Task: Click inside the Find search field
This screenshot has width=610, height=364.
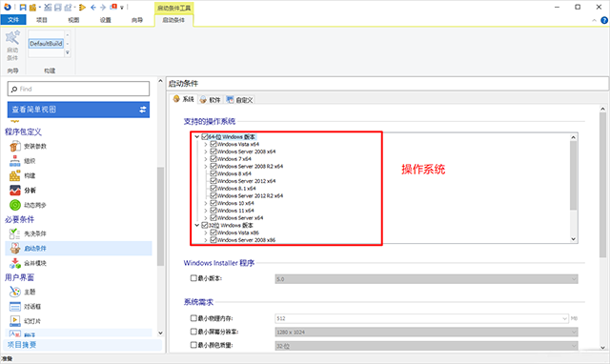Action: click(x=78, y=89)
